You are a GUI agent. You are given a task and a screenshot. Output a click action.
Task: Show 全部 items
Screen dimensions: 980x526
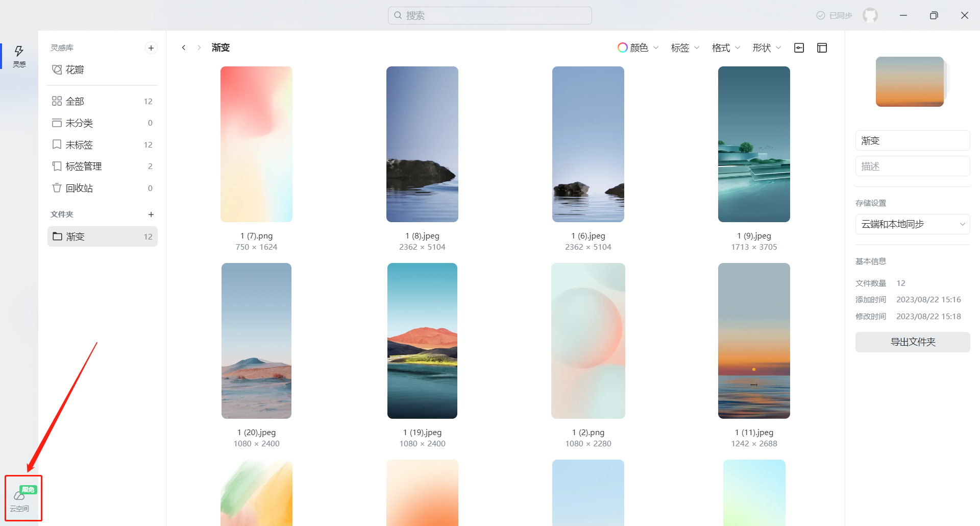point(102,101)
